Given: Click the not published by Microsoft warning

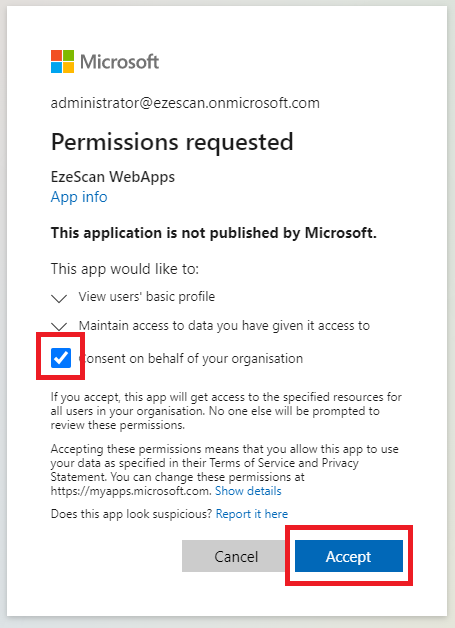Looking at the screenshot, I should (213, 233).
